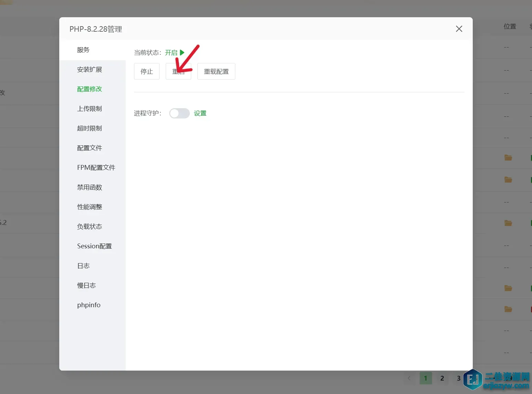Open the Session配置 section
532x394 pixels.
pyautogui.click(x=94, y=246)
